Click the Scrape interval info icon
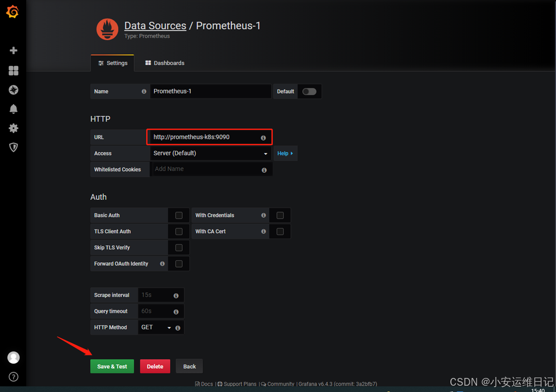The width and height of the screenshot is (556, 392). pyautogui.click(x=176, y=296)
